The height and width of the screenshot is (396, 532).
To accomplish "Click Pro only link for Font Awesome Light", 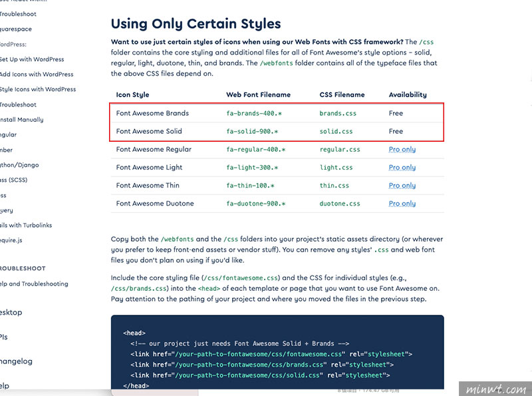I will click(402, 167).
